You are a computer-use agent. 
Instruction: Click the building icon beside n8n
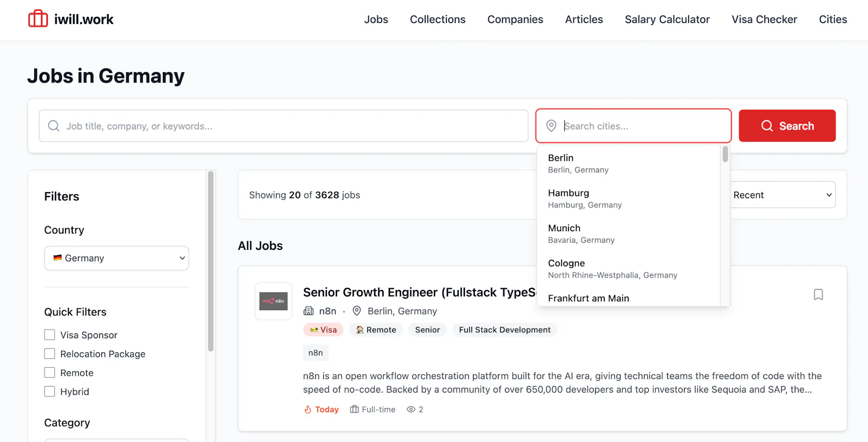coord(309,311)
